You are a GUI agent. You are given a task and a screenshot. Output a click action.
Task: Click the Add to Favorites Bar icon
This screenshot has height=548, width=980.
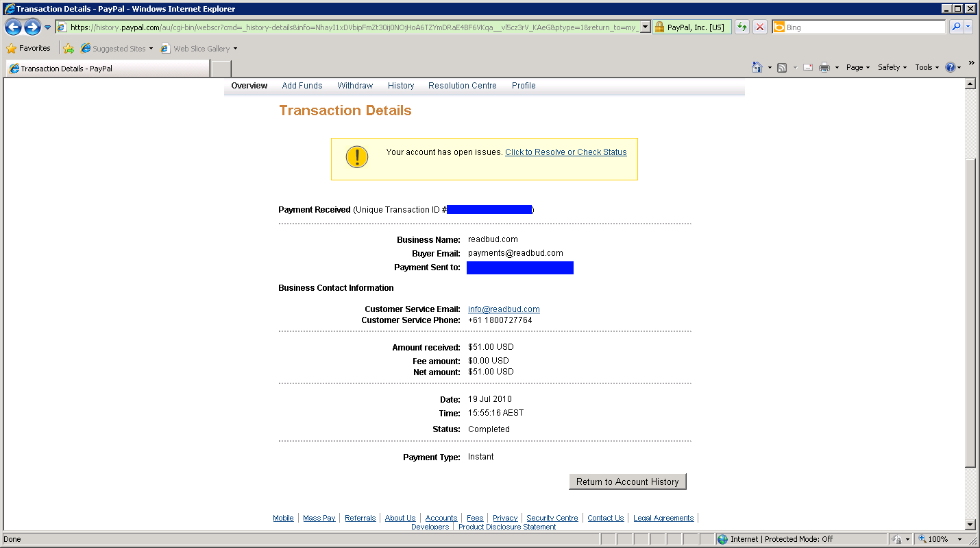[x=69, y=49]
